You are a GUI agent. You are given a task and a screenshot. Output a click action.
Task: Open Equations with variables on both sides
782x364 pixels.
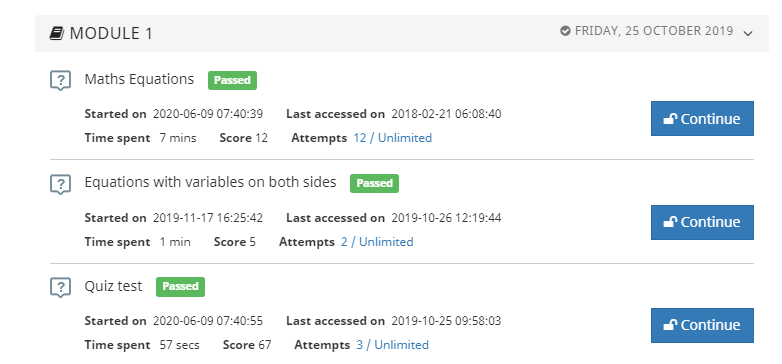(x=210, y=182)
